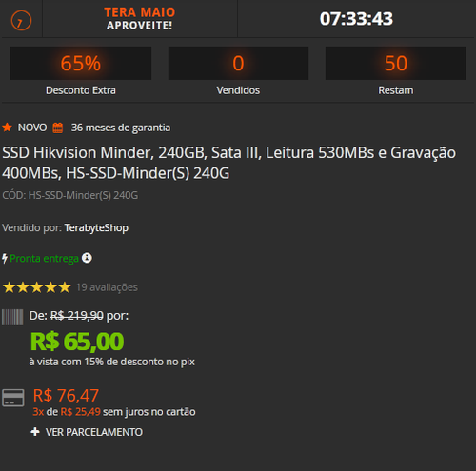Screen dimensions: 476x471
Task: Open the 19 avaliações reviews link
Action: [x=107, y=287]
